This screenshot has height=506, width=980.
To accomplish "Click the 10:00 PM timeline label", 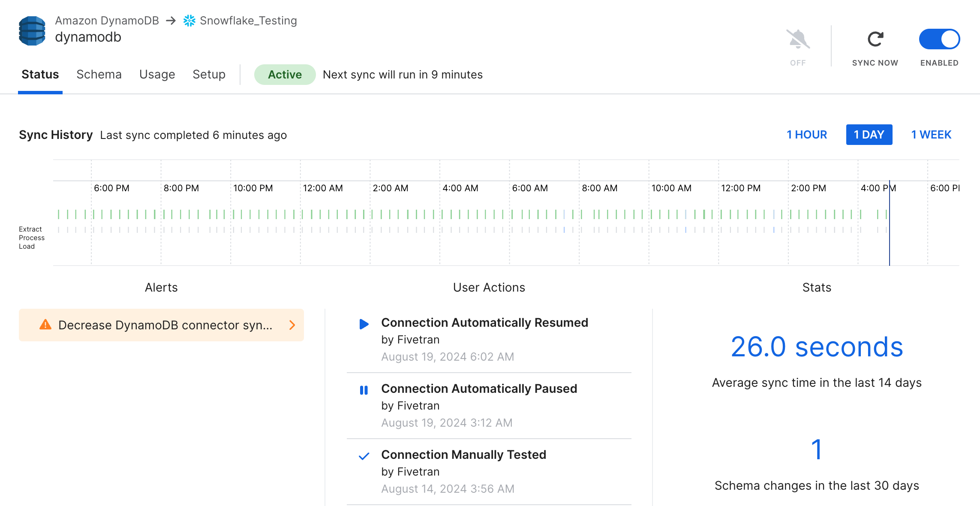I will click(x=253, y=188).
